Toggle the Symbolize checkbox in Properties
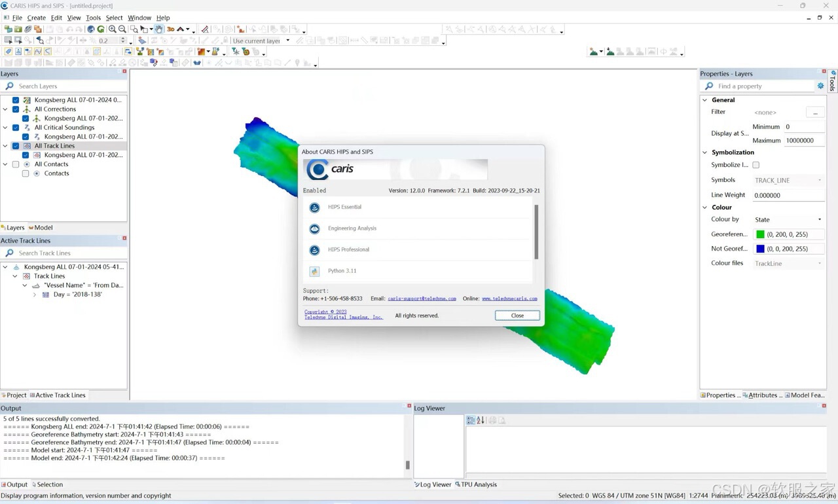This screenshot has height=504, width=838. coord(756,165)
